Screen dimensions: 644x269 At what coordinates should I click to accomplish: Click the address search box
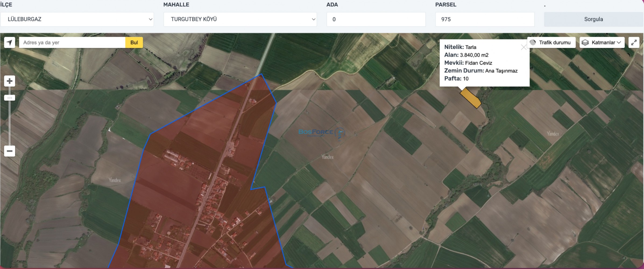point(72,43)
